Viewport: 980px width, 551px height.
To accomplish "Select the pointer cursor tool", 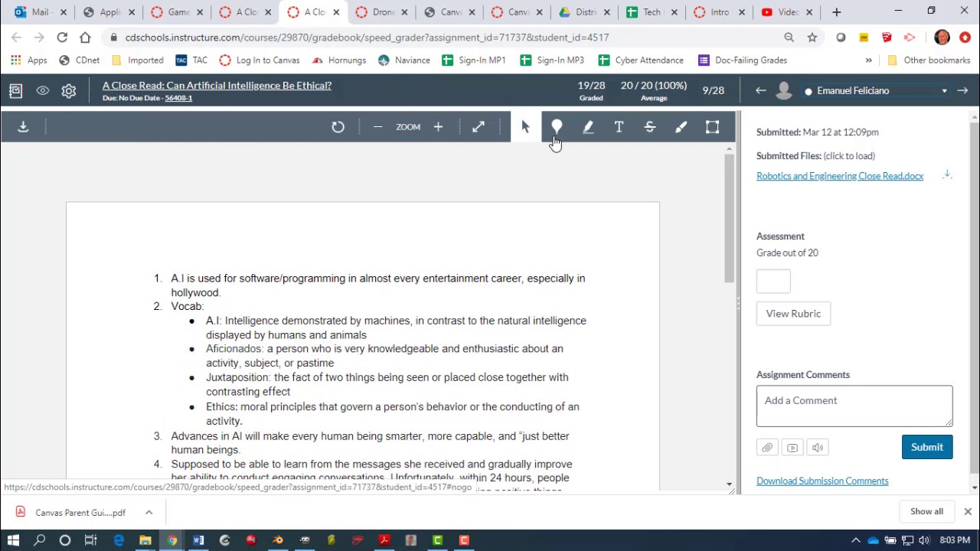I will [x=526, y=127].
